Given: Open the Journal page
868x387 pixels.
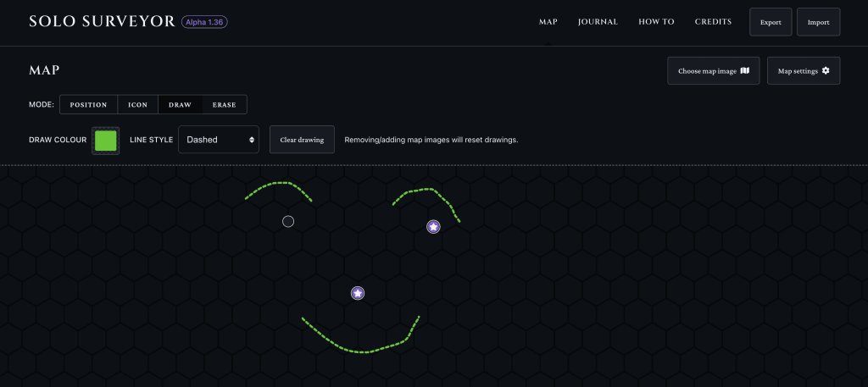Looking at the screenshot, I should (x=598, y=22).
